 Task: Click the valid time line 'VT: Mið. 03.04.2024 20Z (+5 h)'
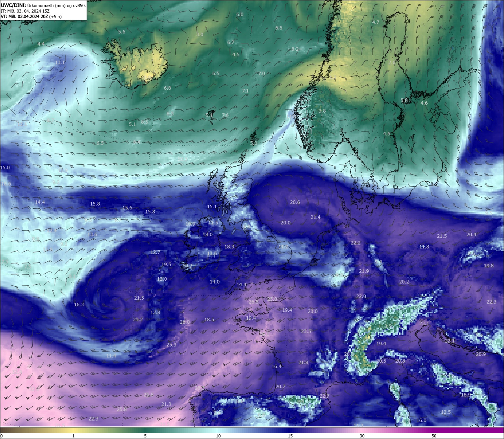click(31, 17)
